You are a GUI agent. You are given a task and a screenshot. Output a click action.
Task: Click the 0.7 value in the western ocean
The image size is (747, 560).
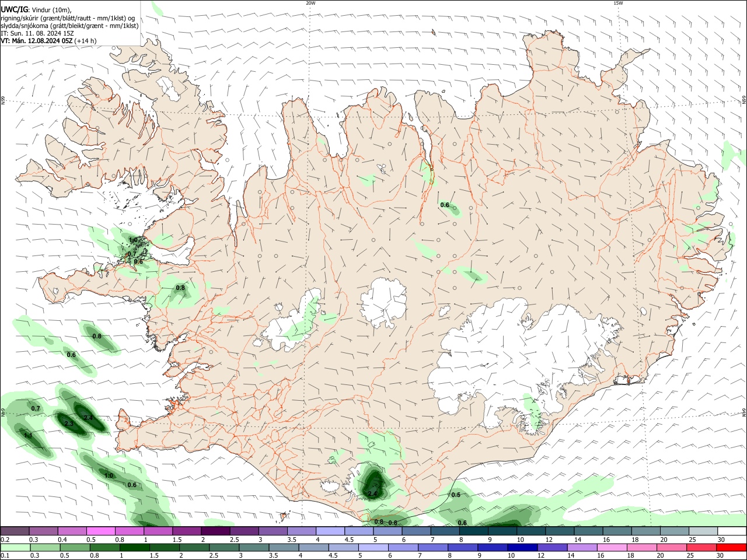tap(36, 408)
